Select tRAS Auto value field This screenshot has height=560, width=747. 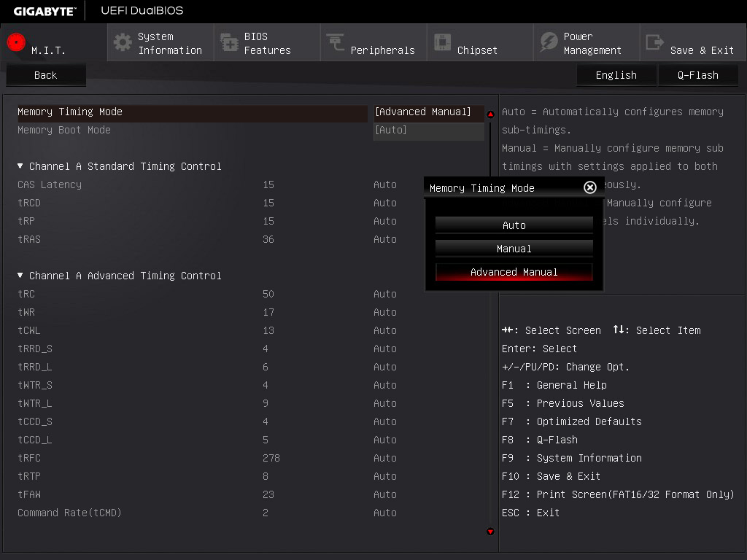[385, 239]
